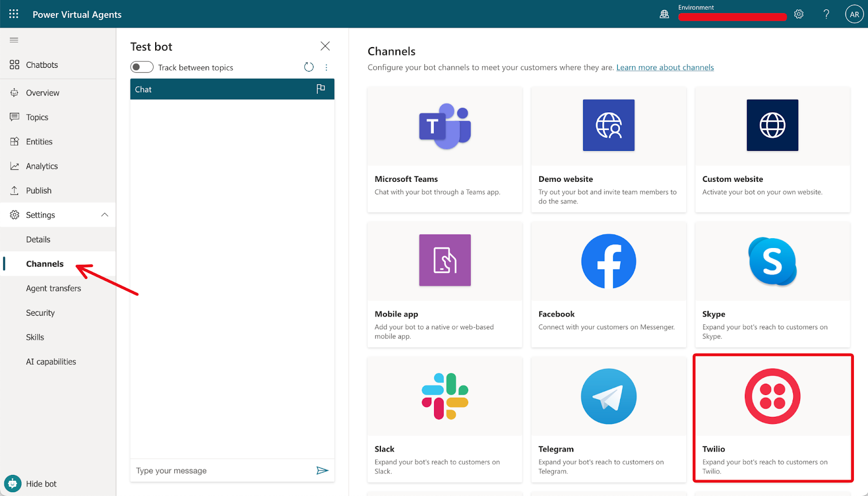Open the Analytics page
The height and width of the screenshot is (496, 868).
[58, 166]
